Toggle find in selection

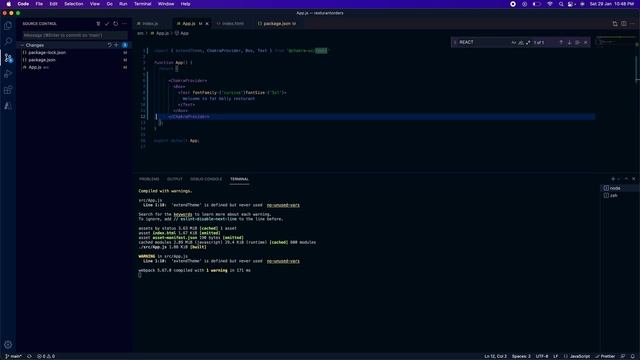[x=577, y=42]
